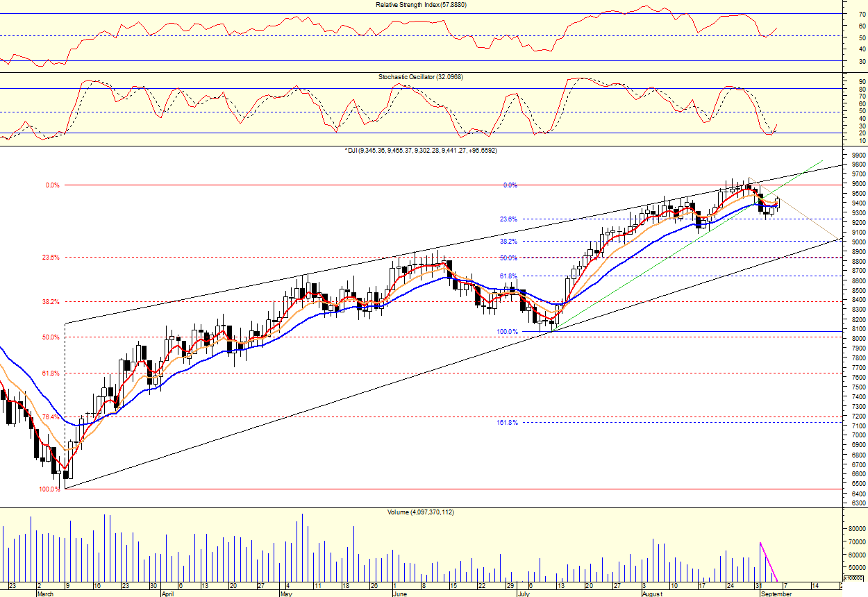
Task: Click the blue 0.0% retracement label
Action: [510, 185]
